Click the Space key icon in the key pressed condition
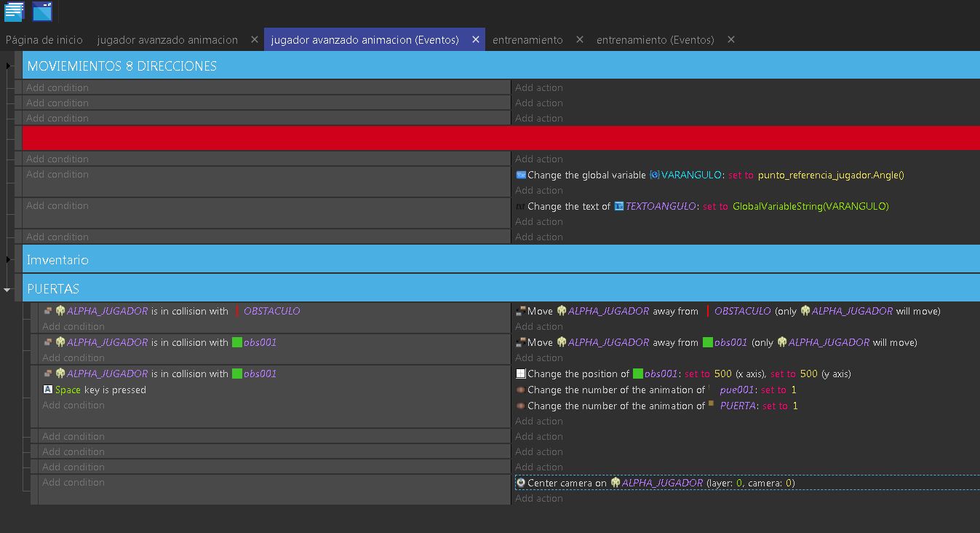This screenshot has width=980, height=533. click(48, 390)
